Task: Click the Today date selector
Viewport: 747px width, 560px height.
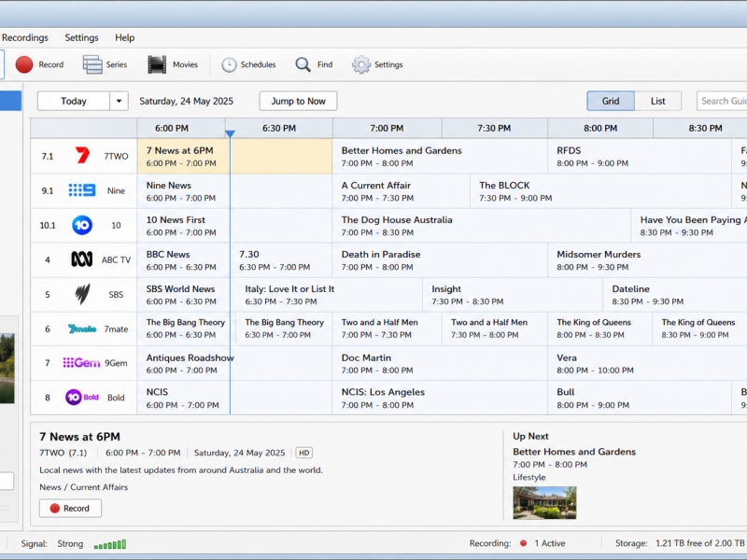Action: [x=74, y=101]
